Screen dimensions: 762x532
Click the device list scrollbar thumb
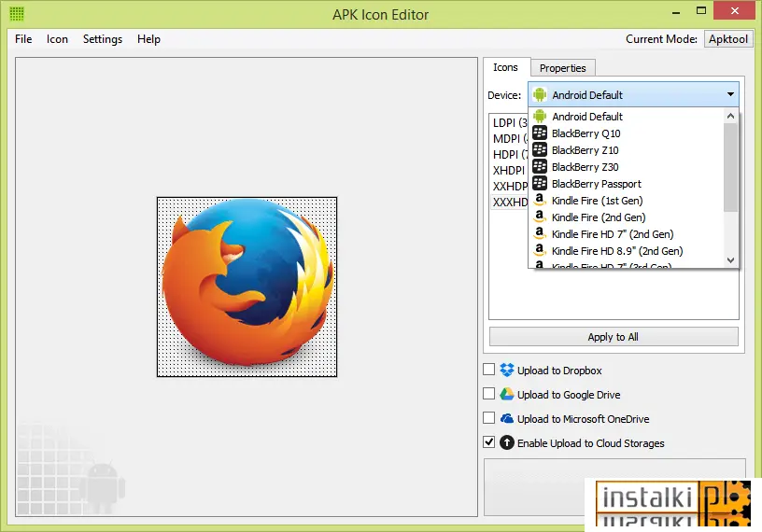730,167
